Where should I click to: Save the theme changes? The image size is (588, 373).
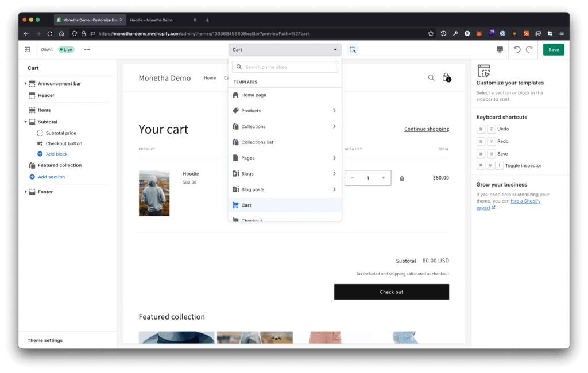point(554,49)
